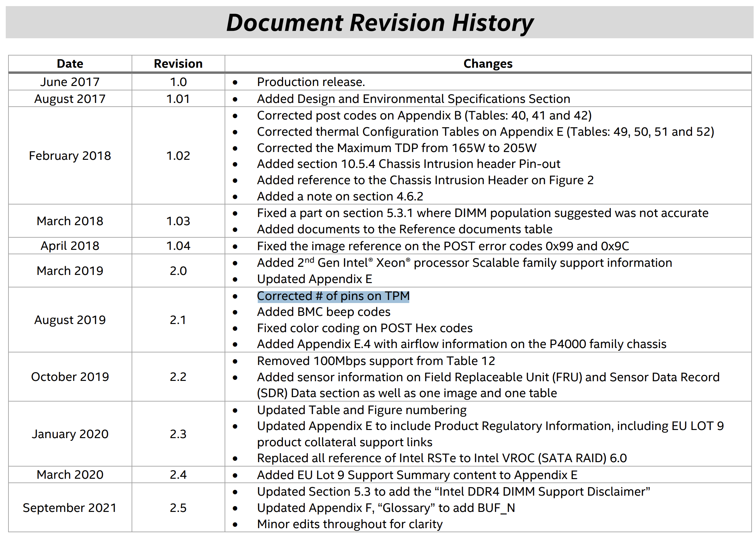Click 'Added reference to the Chassis Intrusion Header' line

click(425, 180)
